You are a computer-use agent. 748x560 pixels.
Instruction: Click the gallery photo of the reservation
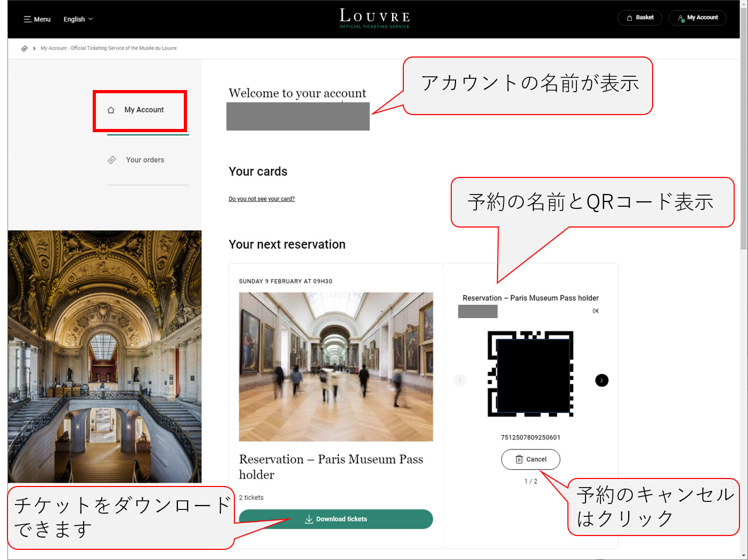pos(336,366)
